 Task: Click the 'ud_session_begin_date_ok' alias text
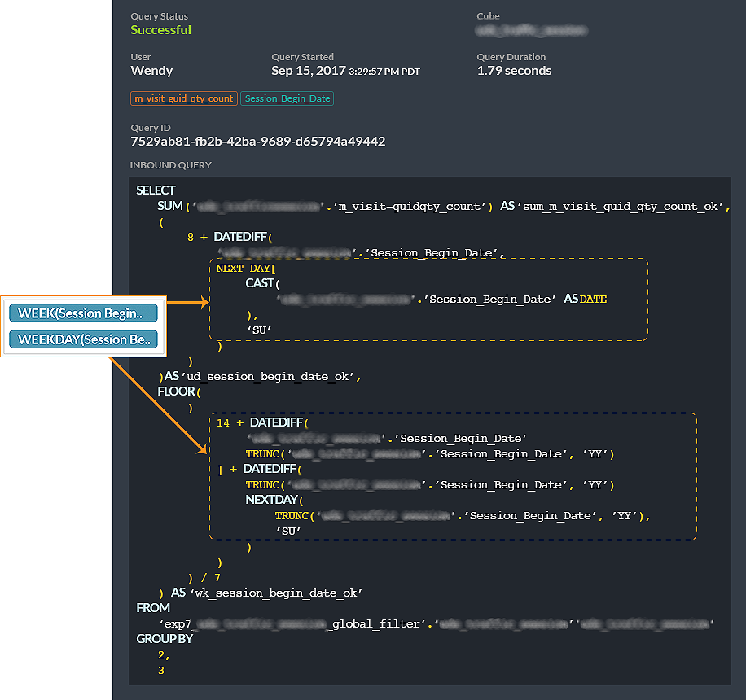tap(268, 377)
